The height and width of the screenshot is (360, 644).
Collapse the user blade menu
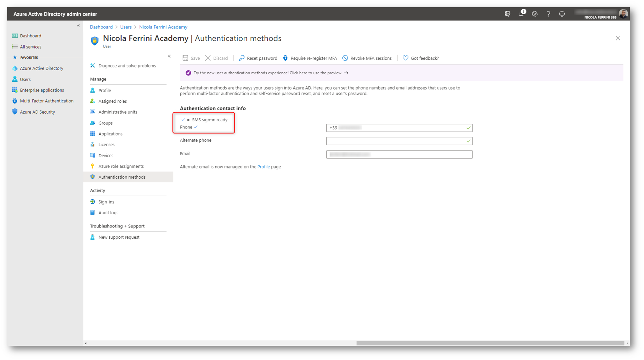[x=169, y=56]
